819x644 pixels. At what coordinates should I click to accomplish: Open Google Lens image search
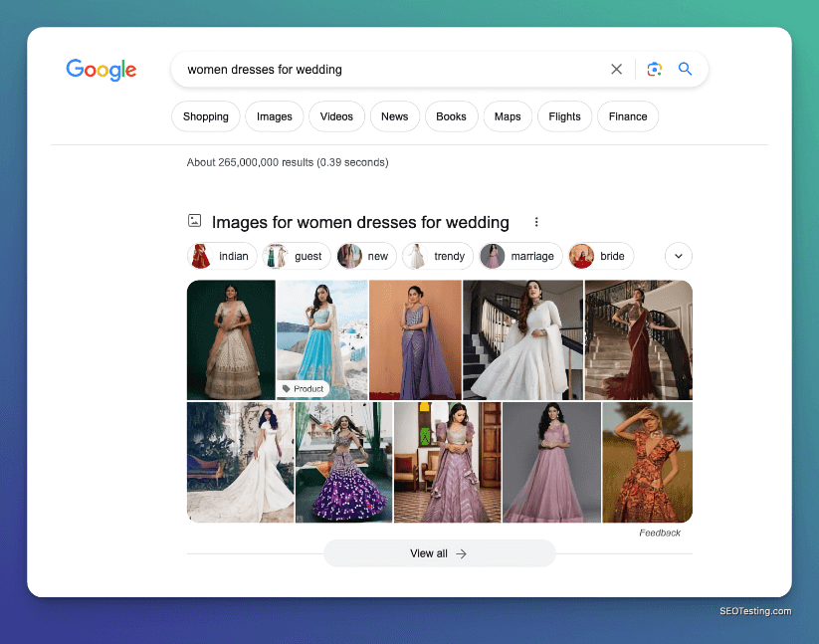654,70
